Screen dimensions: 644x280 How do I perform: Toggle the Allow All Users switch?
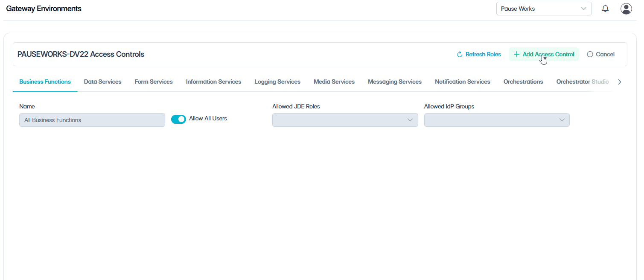pyautogui.click(x=178, y=119)
